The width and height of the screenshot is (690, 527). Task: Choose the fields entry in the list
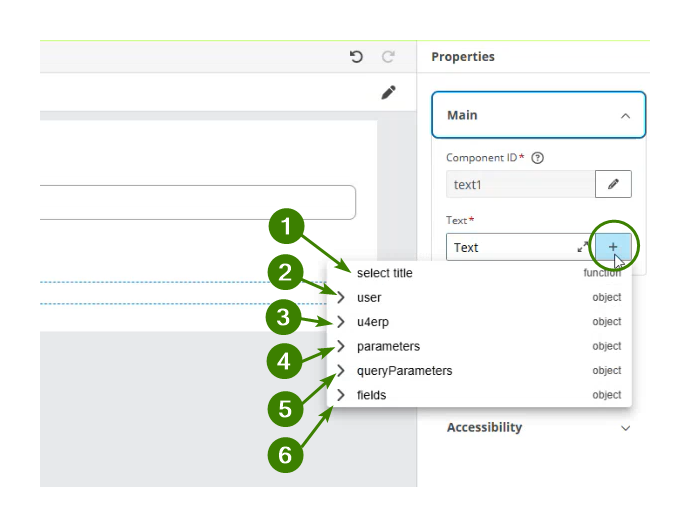[479, 395]
